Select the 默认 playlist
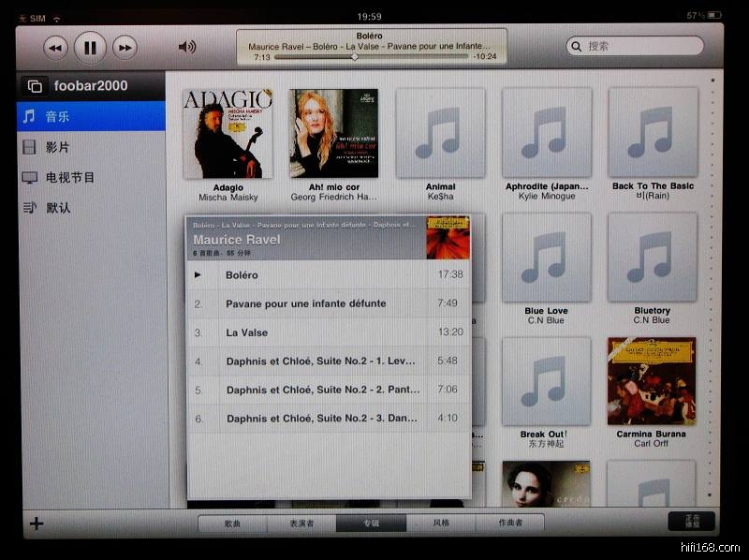Image resolution: width=749 pixels, height=560 pixels. point(91,207)
